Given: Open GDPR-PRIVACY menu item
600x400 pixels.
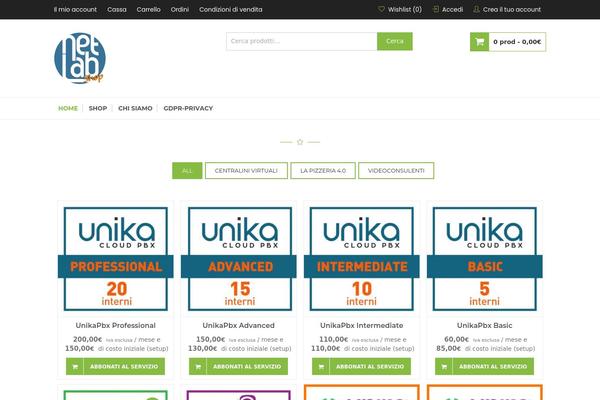Looking at the screenshot, I should pos(188,108).
